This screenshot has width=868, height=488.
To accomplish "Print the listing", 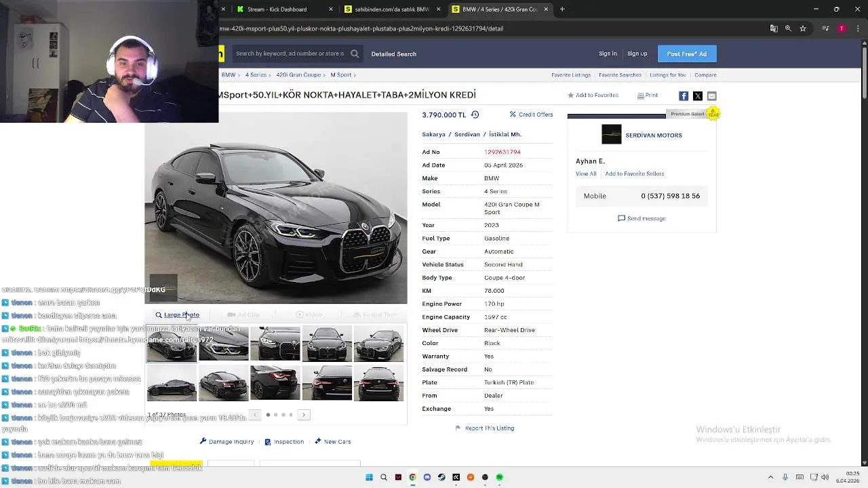I will 648,96.
